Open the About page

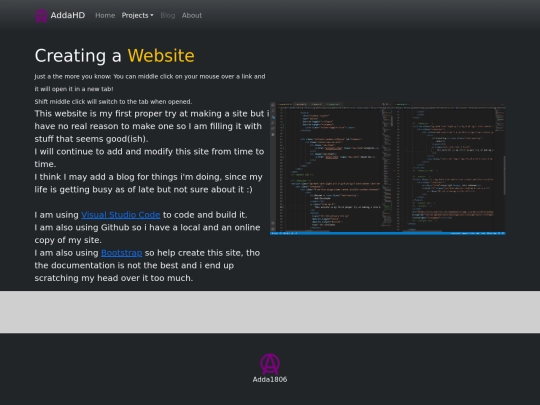192,15
